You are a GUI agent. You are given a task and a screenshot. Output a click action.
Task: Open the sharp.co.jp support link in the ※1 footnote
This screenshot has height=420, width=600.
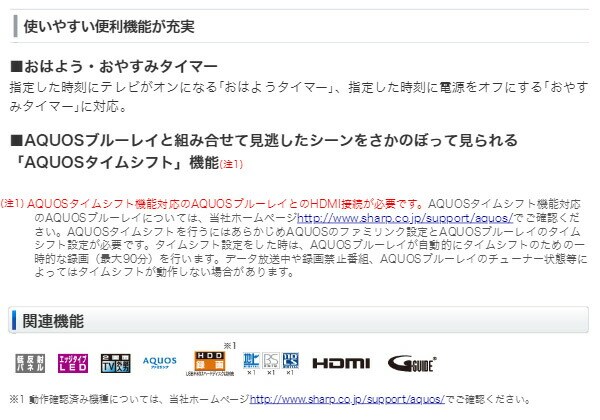pos(347,399)
